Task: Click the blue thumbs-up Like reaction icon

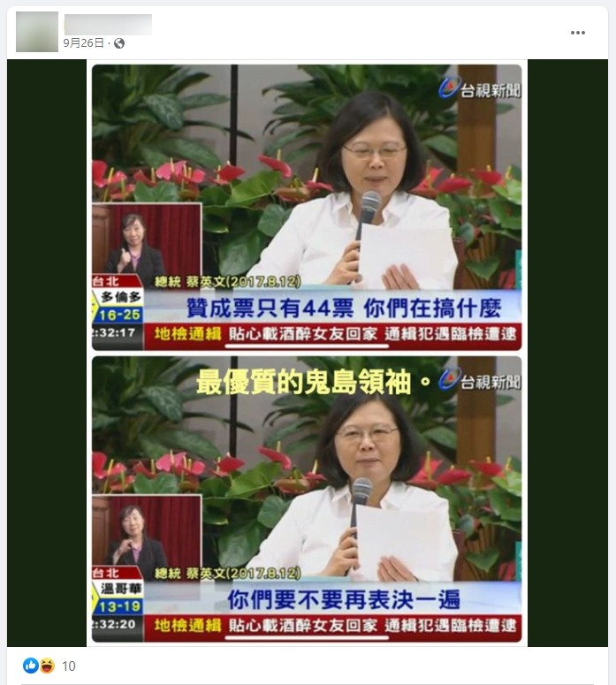Action: pyautogui.click(x=31, y=666)
